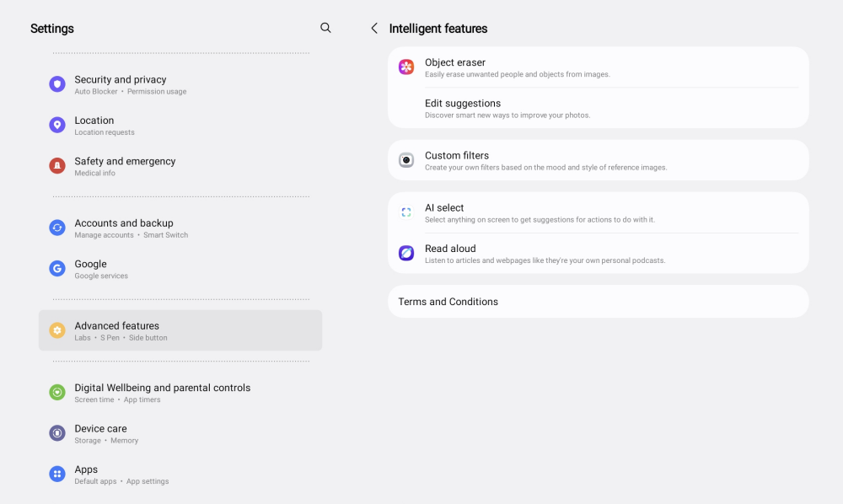Tap the Custom filters camera icon
The width and height of the screenshot is (843, 504).
[406, 160]
